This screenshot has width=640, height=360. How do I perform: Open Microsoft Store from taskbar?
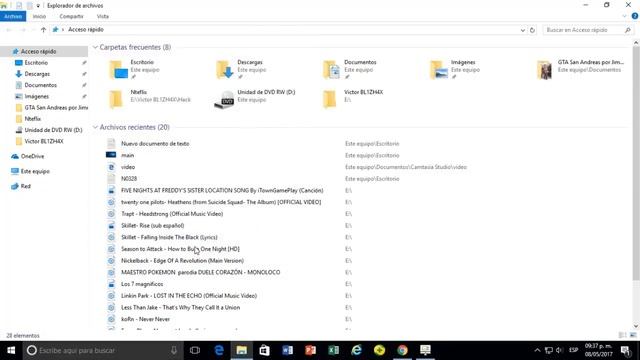(264, 351)
